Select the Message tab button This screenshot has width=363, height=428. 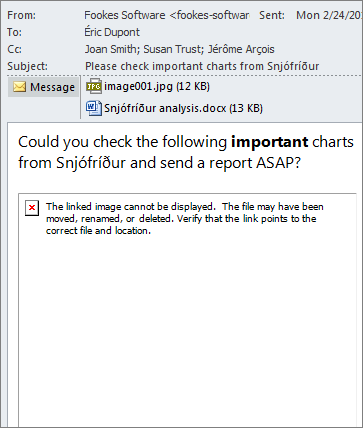click(43, 87)
